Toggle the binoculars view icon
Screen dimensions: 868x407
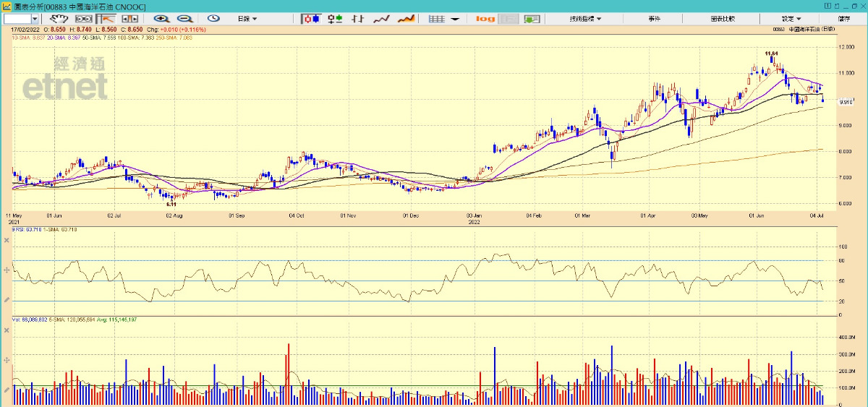point(83,19)
